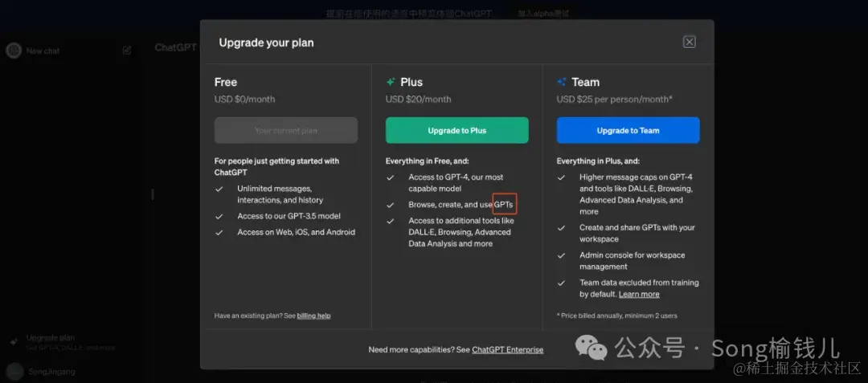Click checkmark next to Access to additional tools
Image resolution: width=868 pixels, height=383 pixels.
(391, 221)
